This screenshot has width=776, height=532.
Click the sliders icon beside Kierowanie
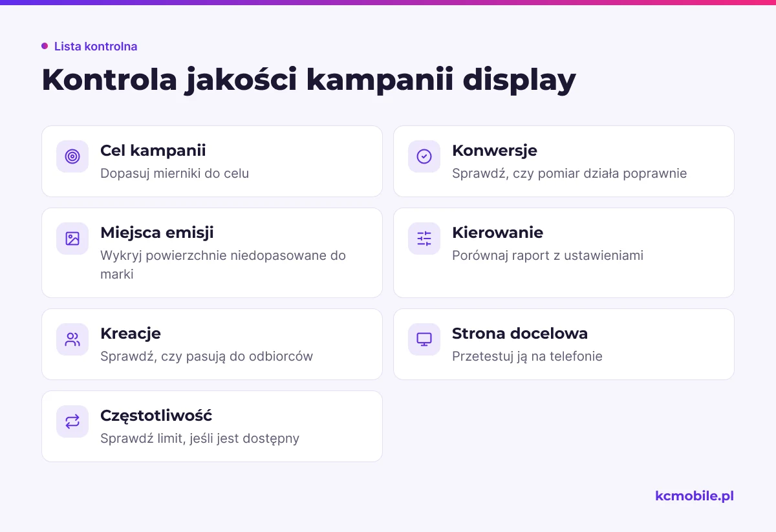424,239
